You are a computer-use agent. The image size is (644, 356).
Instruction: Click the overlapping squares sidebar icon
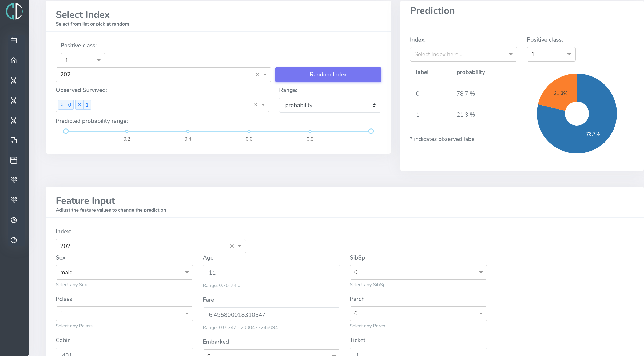pyautogui.click(x=14, y=140)
